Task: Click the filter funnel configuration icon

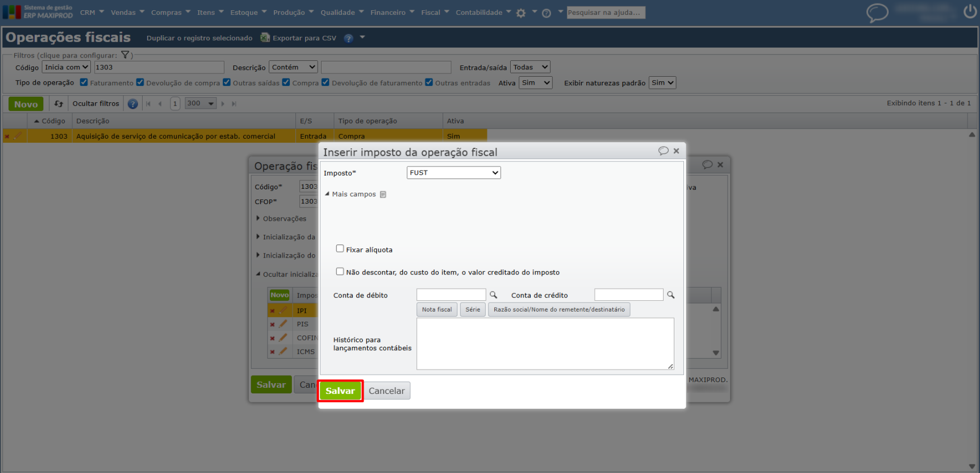Action: 125,55
